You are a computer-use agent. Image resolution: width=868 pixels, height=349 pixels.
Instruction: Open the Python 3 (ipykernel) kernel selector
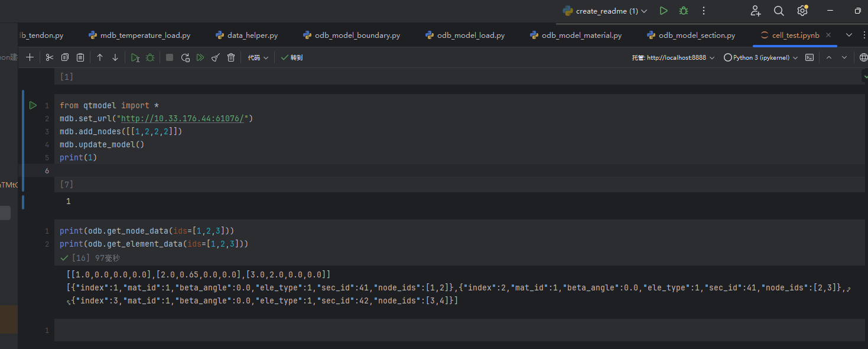pyautogui.click(x=760, y=57)
